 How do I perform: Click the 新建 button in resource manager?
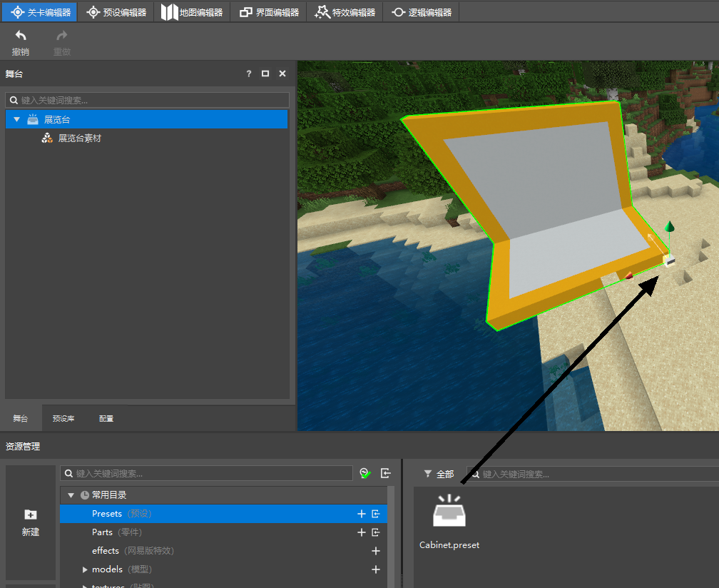[31, 522]
